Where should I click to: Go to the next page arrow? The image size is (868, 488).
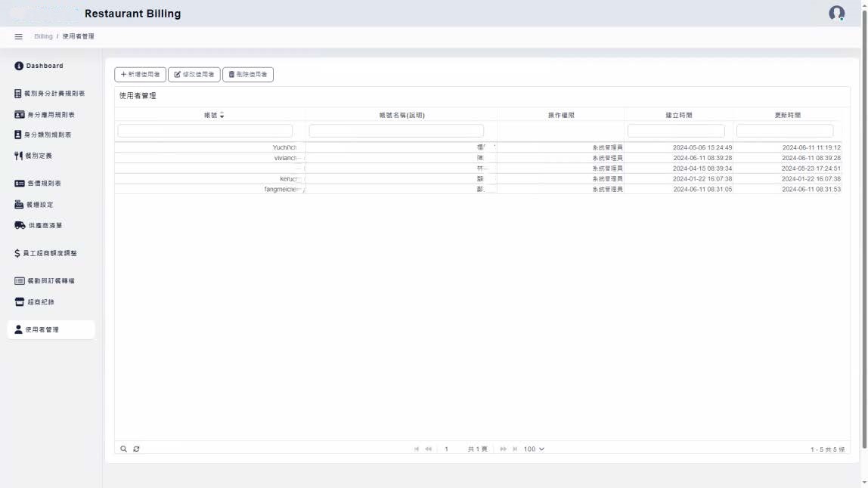click(x=503, y=449)
